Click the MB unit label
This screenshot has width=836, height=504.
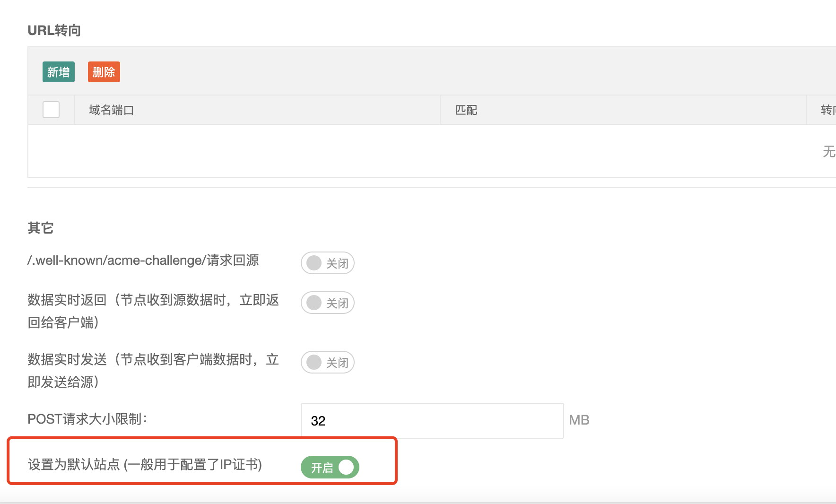(579, 420)
